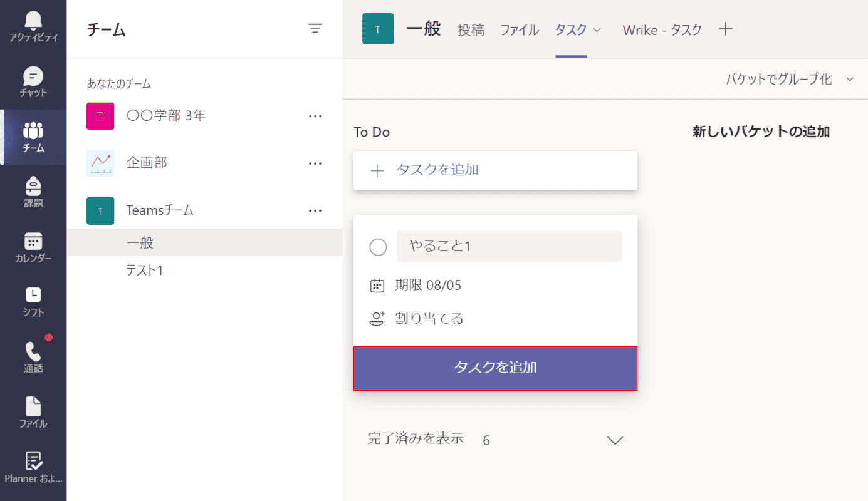This screenshot has width=868, height=501.
Task: Click 新しいバケットの追加
Action: (761, 132)
